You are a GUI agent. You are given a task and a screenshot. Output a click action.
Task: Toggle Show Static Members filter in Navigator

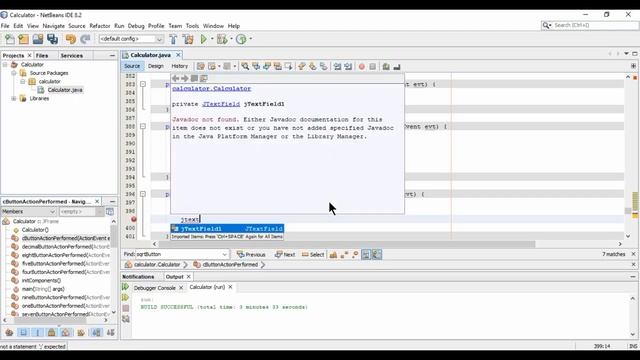(38, 333)
